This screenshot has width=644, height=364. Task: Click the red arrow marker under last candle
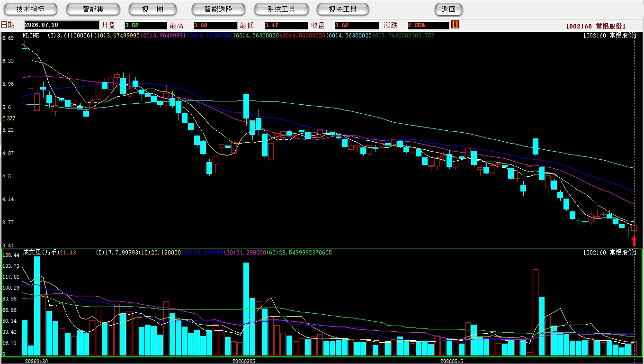[x=634, y=241]
